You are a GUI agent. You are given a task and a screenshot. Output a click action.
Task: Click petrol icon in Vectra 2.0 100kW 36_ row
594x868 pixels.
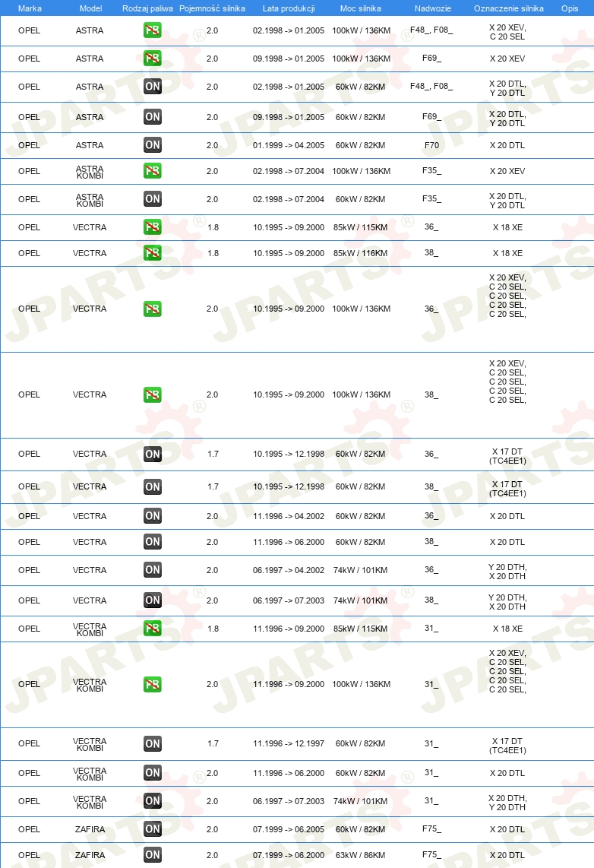coord(152,309)
